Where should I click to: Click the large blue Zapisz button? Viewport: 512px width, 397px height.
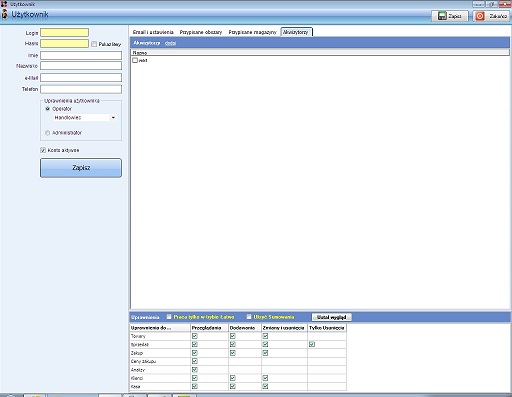81,168
